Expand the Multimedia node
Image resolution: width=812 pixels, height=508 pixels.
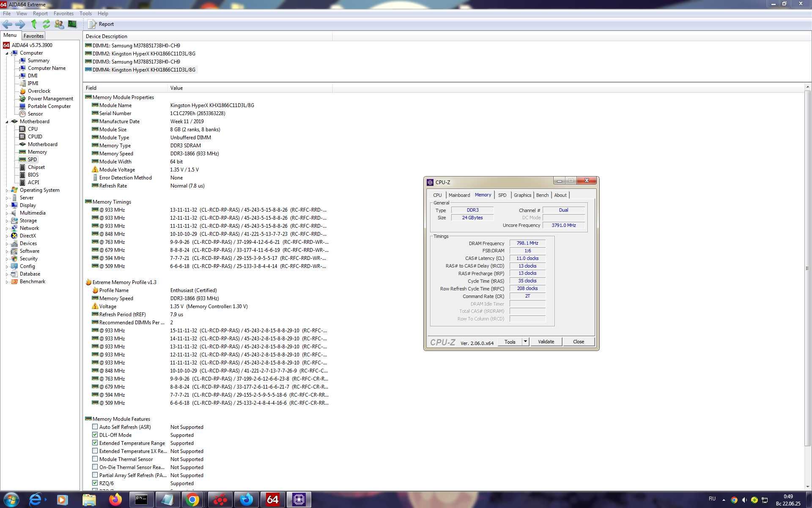7,213
